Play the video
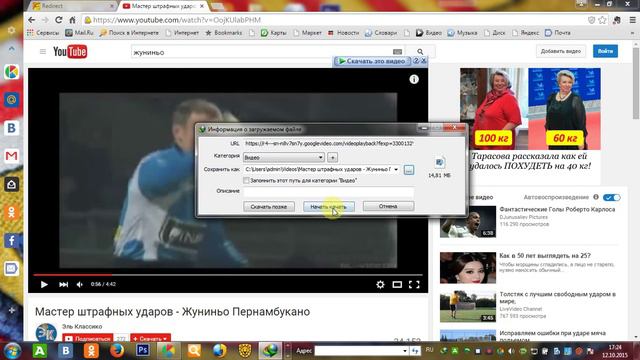 [44, 284]
